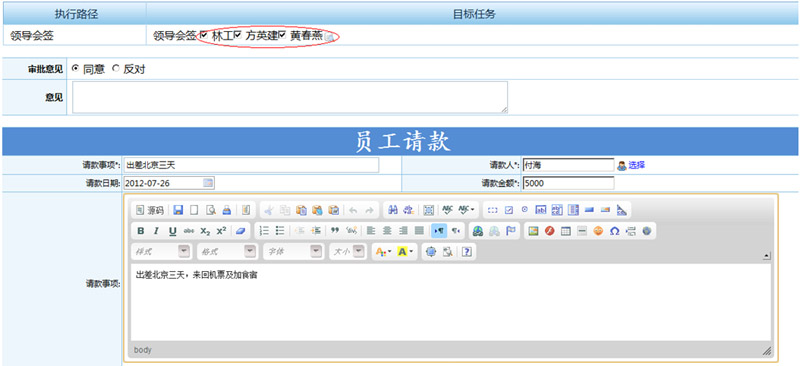Toggle Italic formatting
800x366 pixels.
click(x=156, y=231)
